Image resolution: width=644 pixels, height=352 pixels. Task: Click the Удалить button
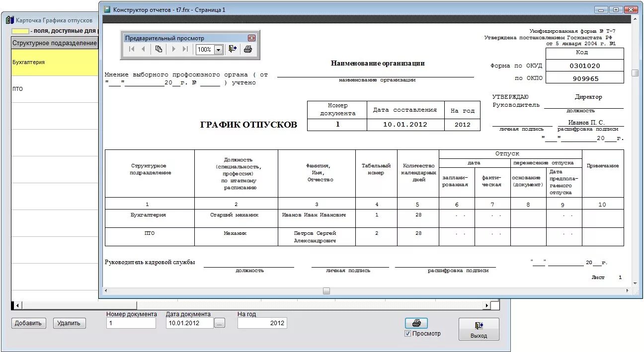[69, 323]
